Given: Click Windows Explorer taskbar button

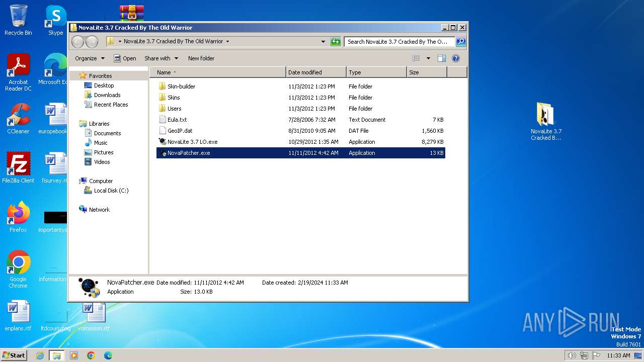Looking at the screenshot, I should (x=56, y=355).
